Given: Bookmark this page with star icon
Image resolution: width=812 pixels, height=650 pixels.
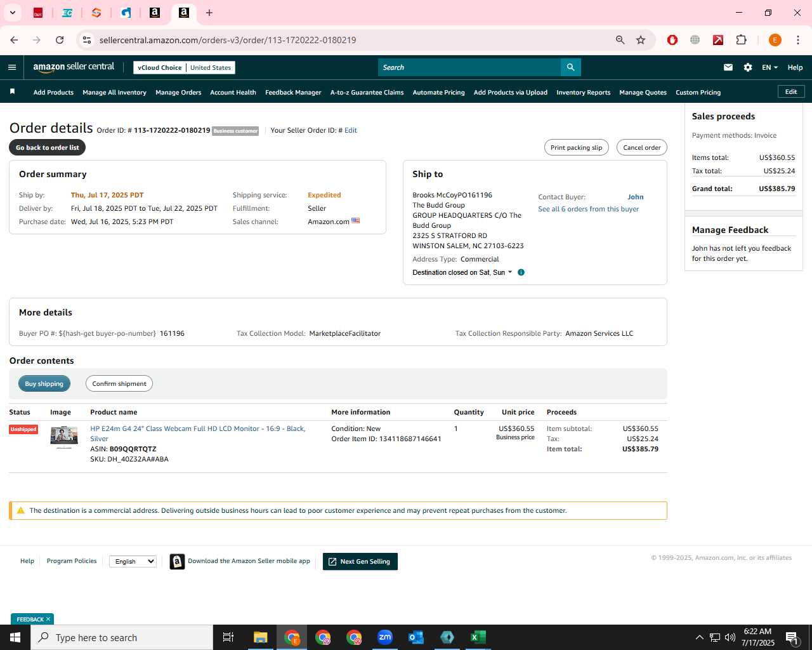Looking at the screenshot, I should 641,40.
